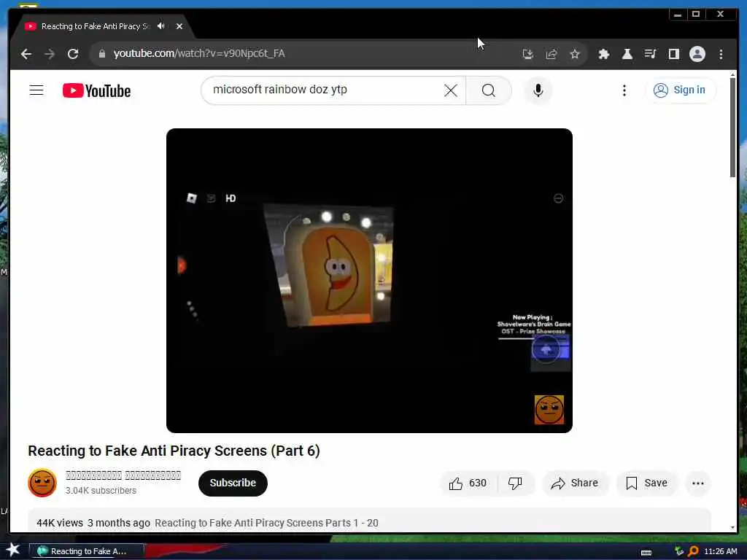
Task: Open the taskbar start star button
Action: coord(13,550)
